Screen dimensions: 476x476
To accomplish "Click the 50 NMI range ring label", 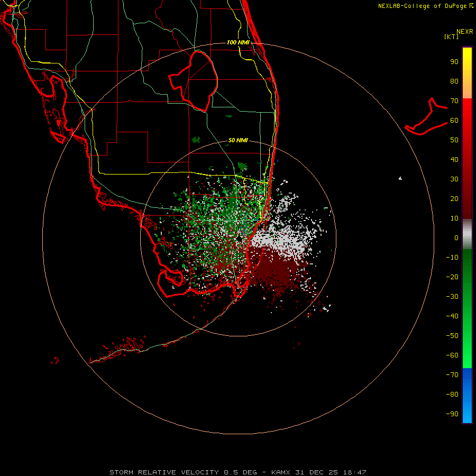I will pyautogui.click(x=238, y=140).
